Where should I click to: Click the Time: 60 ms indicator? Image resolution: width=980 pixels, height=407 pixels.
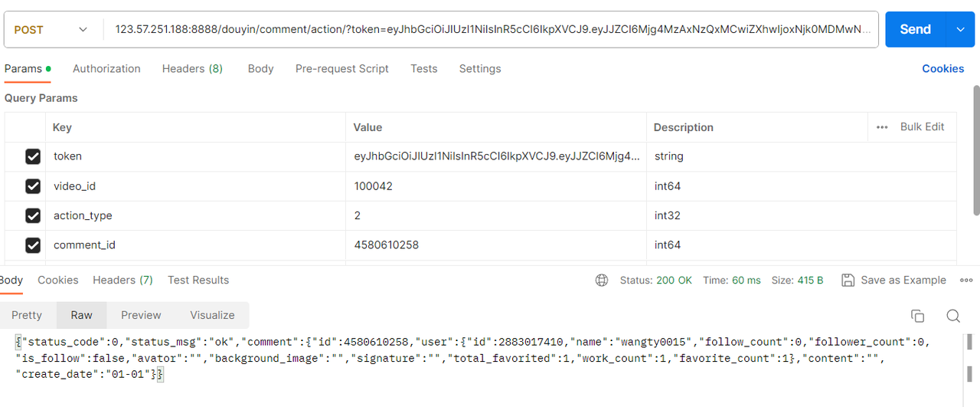(732, 281)
